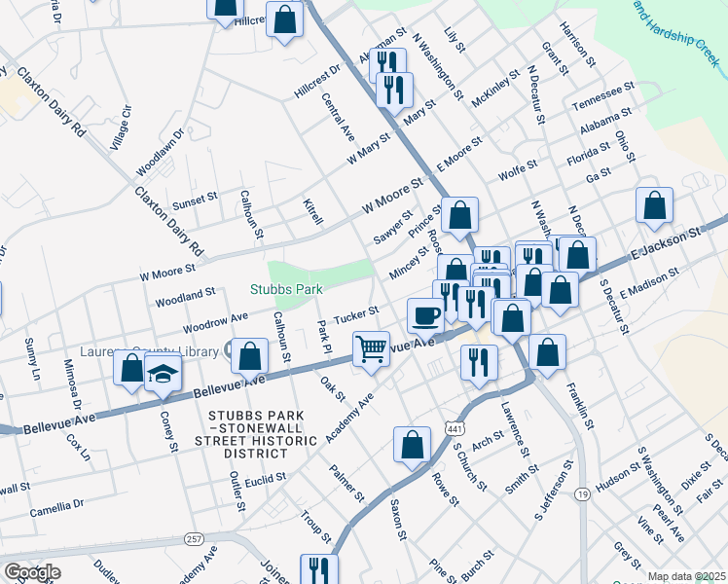Click the Euclid St label
Viewport: 728px width, 584px height.
point(266,480)
